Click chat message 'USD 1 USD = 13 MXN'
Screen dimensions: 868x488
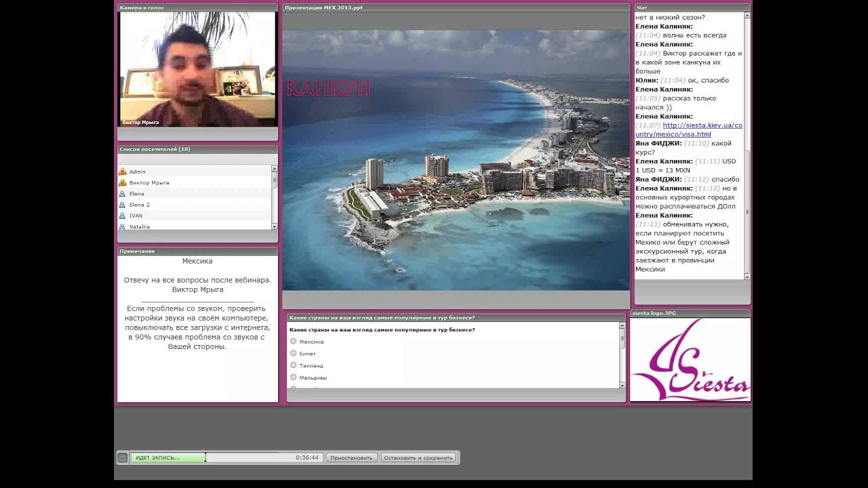coord(686,166)
